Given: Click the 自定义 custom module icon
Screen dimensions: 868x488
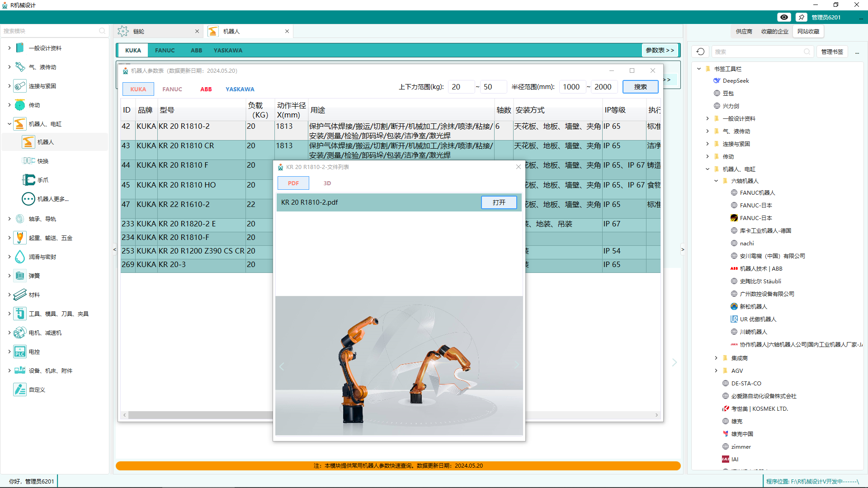Looking at the screenshot, I should coord(20,389).
